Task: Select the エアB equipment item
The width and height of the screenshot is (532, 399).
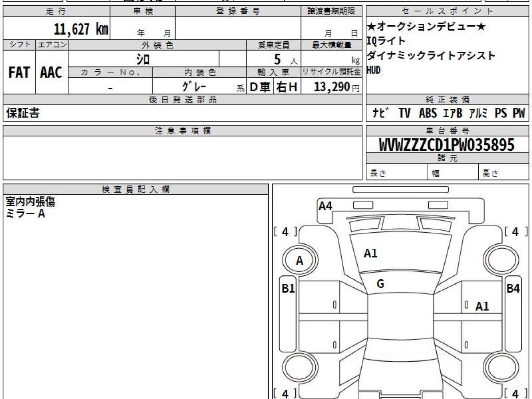Action: pos(453,113)
